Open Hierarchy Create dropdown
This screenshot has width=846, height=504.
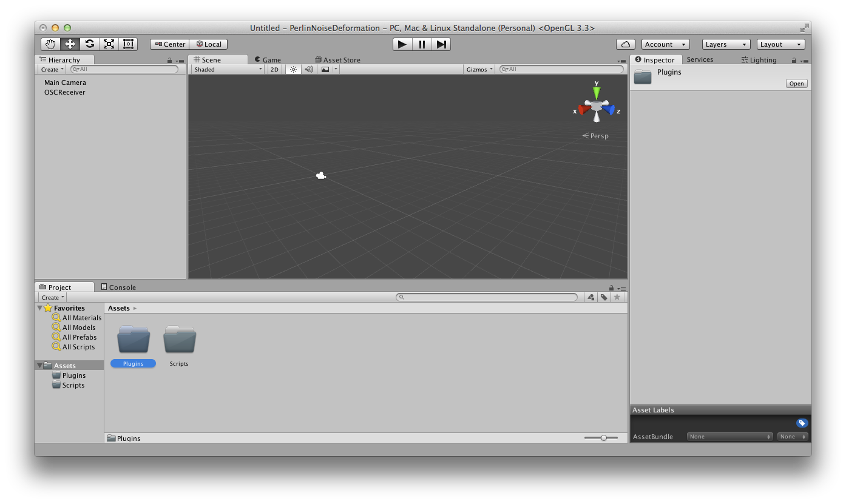tap(53, 69)
